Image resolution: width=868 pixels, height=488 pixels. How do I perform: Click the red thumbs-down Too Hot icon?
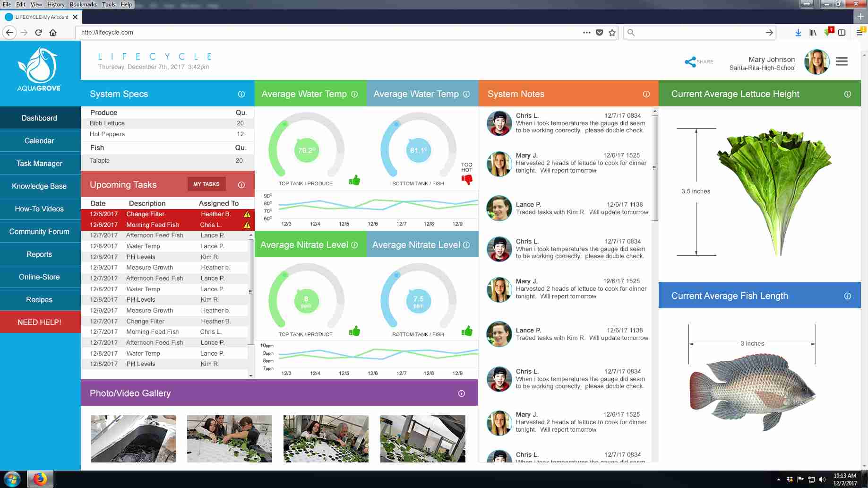pyautogui.click(x=467, y=180)
